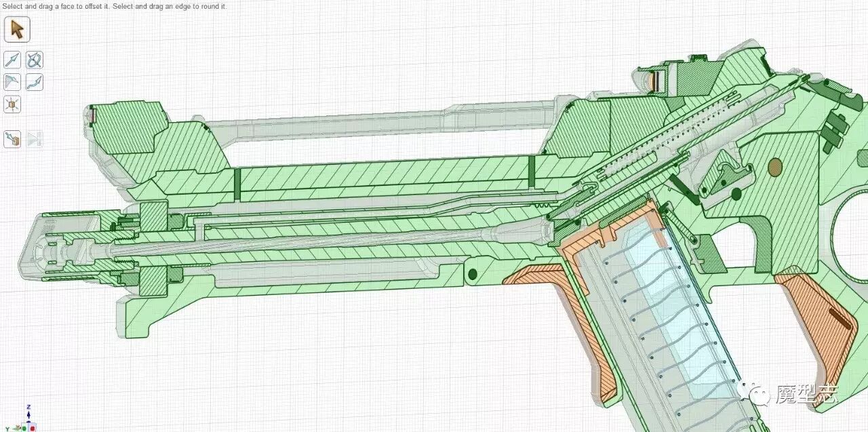Image resolution: width=868 pixels, height=432 pixels.
Task: Activate the Select arrow tool guide
Action: coord(16,30)
